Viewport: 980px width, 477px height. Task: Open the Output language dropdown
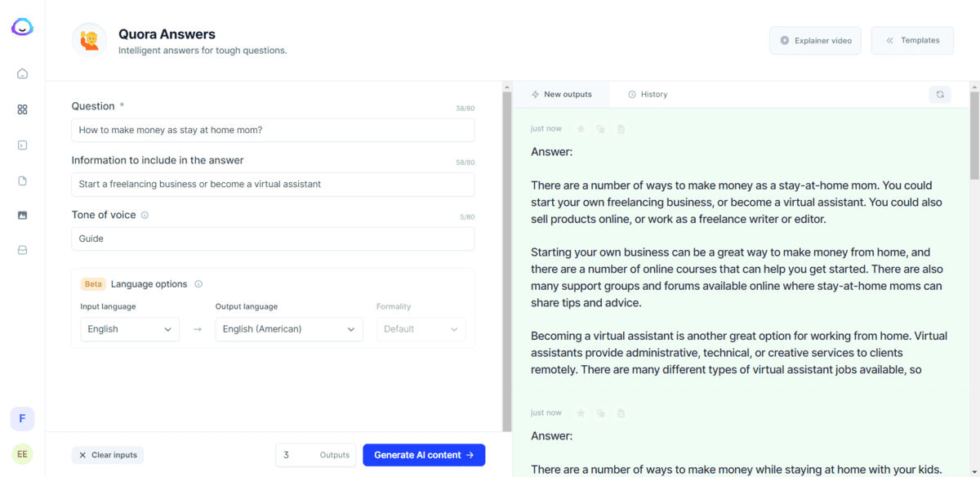288,328
